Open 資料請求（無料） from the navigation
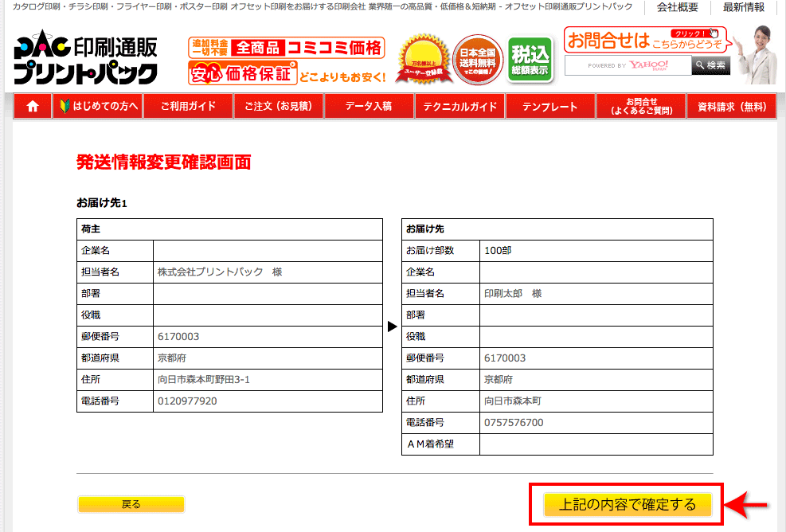The width and height of the screenshot is (786, 532). 731,105
